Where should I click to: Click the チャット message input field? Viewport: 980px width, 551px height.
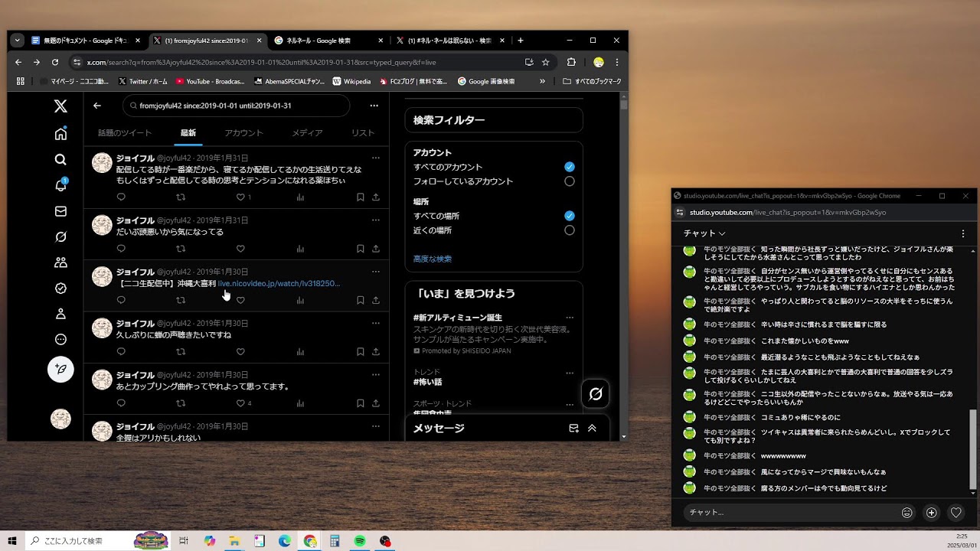click(x=789, y=513)
